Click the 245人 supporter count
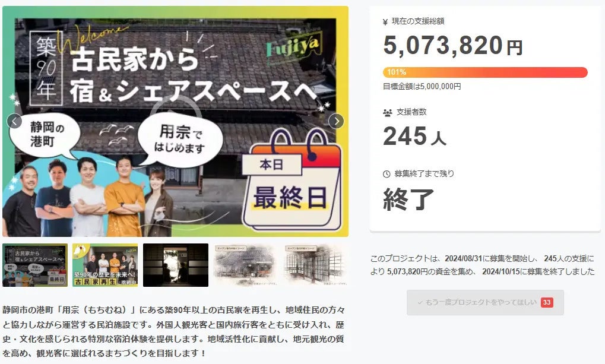605x364 pixels. point(415,136)
